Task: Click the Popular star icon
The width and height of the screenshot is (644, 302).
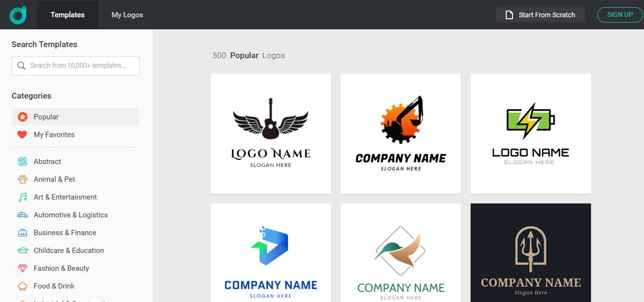Action: pyautogui.click(x=22, y=117)
